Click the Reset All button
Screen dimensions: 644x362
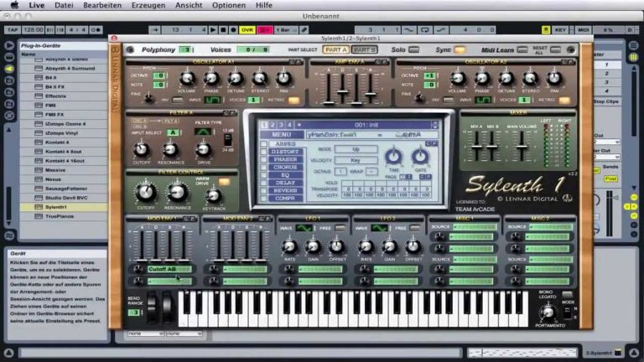[x=555, y=49]
